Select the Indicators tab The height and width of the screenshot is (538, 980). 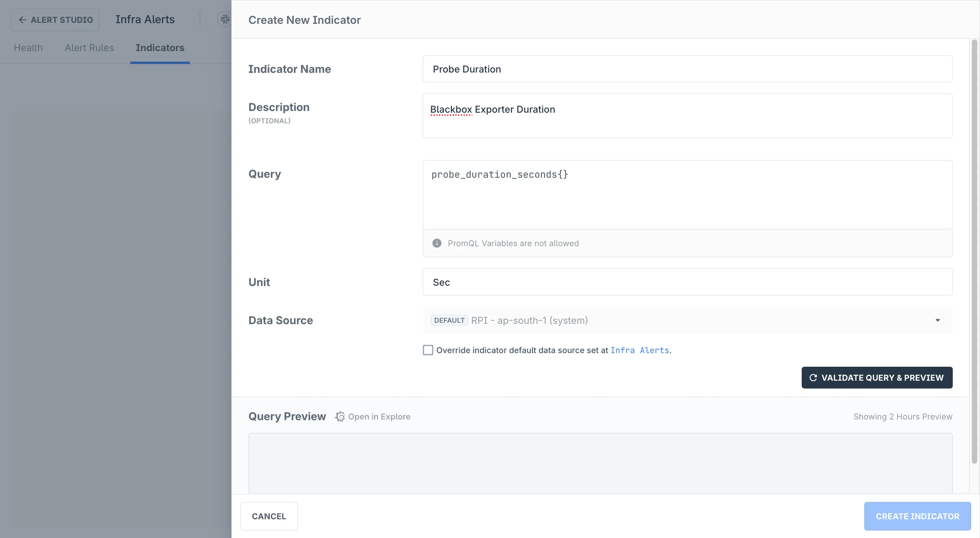click(160, 48)
